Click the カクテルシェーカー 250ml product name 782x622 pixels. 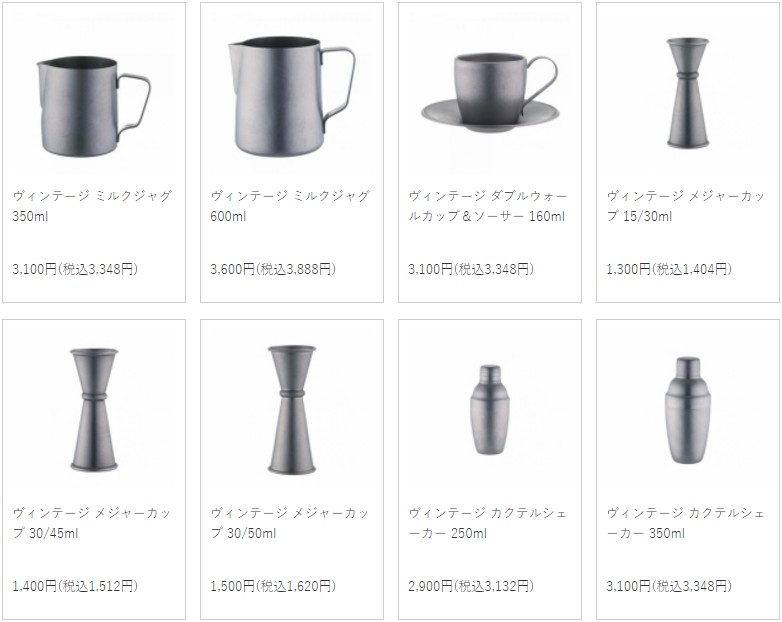(488, 523)
